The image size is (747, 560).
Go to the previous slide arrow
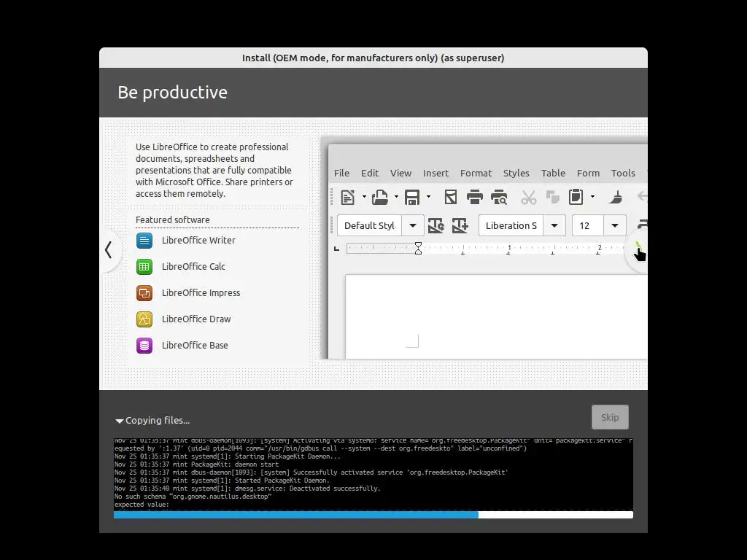(109, 249)
